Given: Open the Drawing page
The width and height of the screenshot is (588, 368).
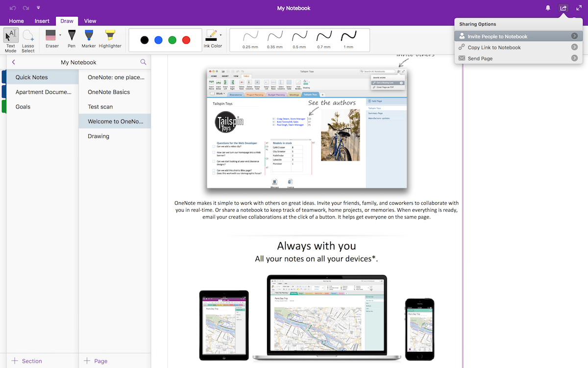Looking at the screenshot, I should pos(115,136).
